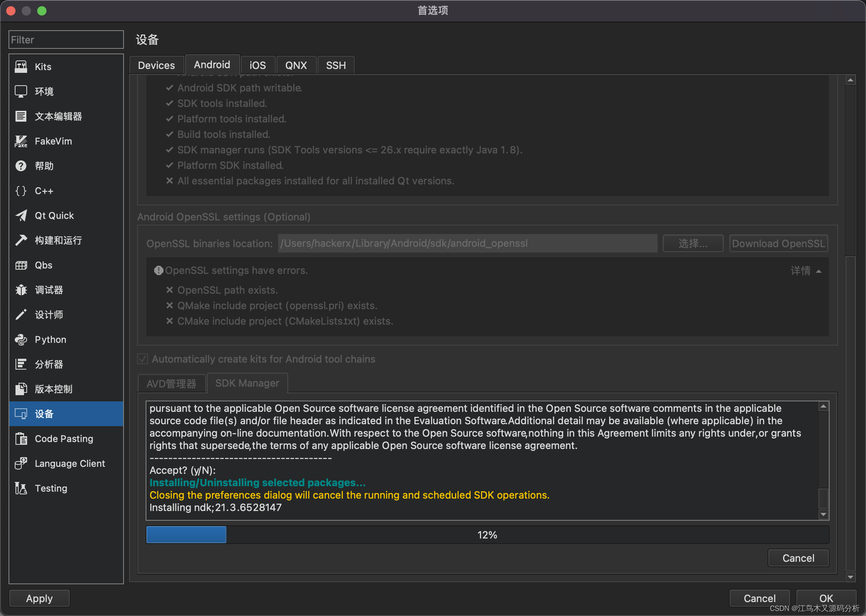This screenshot has height=616, width=866.
Task: Confirm preferences with OK button
Action: (x=826, y=598)
